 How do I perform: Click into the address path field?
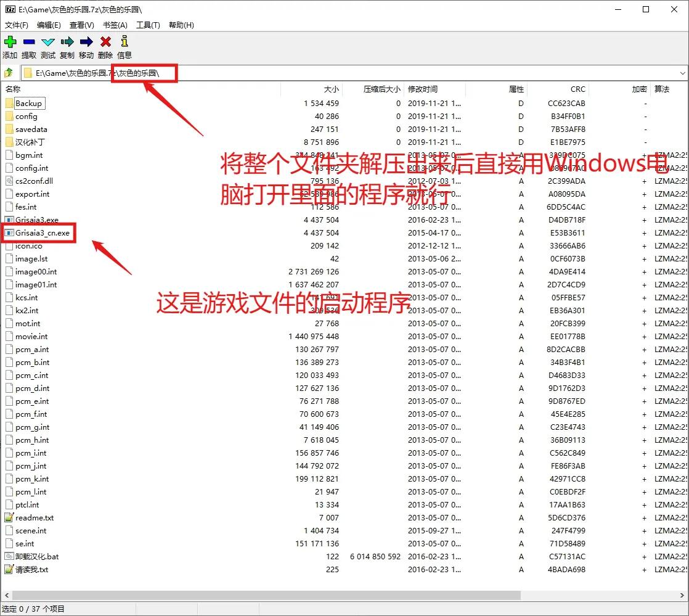coord(370,73)
